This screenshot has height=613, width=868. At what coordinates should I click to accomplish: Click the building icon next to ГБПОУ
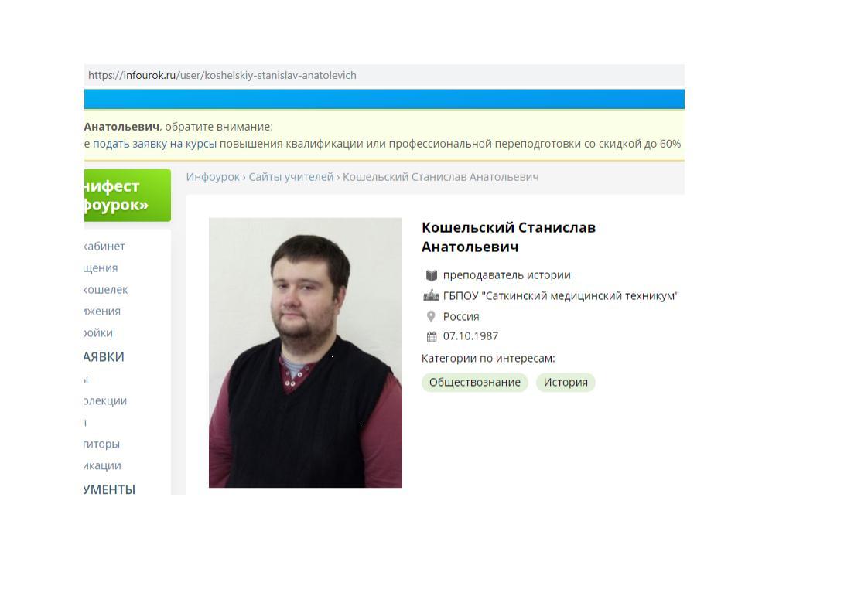pos(431,296)
